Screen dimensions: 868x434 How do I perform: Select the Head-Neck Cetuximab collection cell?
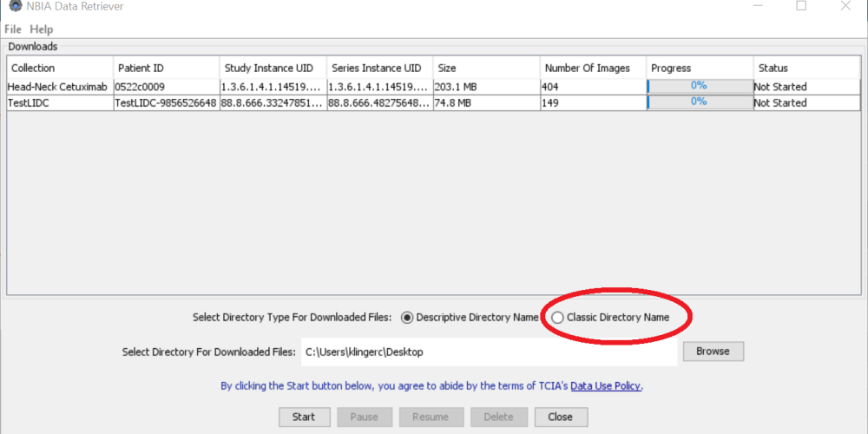(x=60, y=87)
